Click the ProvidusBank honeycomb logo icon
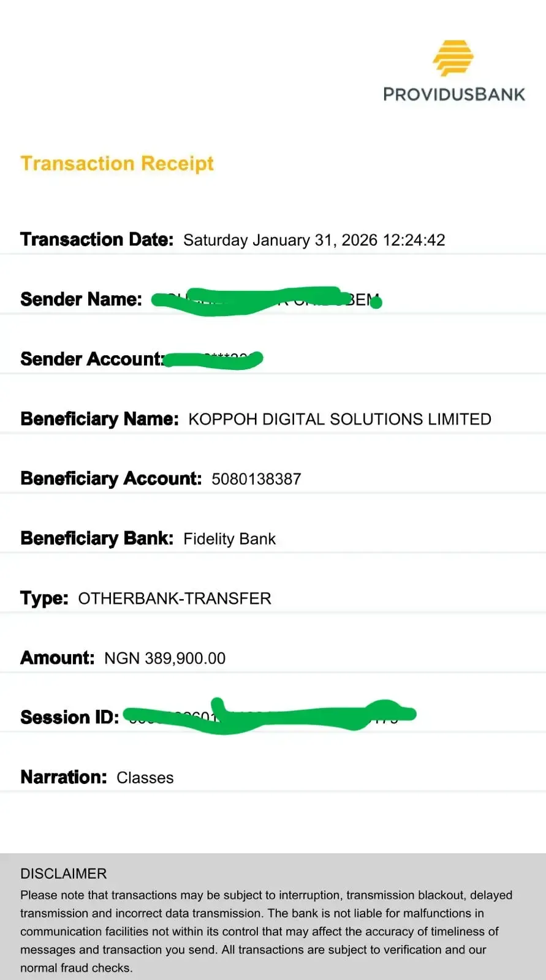The image size is (546, 980). click(x=453, y=58)
